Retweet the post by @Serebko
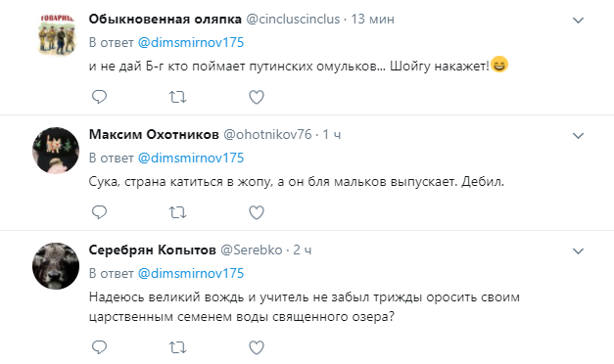614x364 pixels. pos(177,346)
